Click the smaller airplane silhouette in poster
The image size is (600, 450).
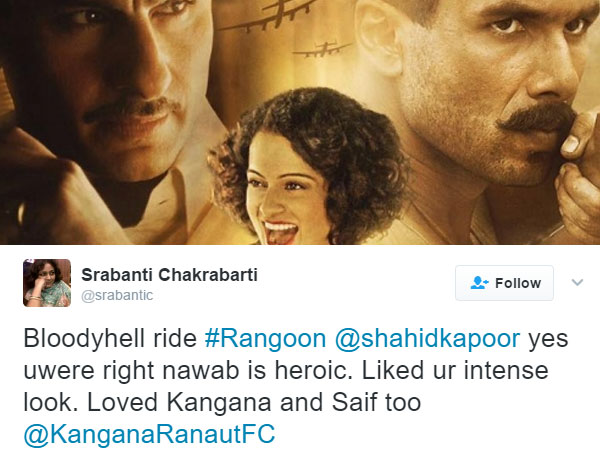[323, 49]
